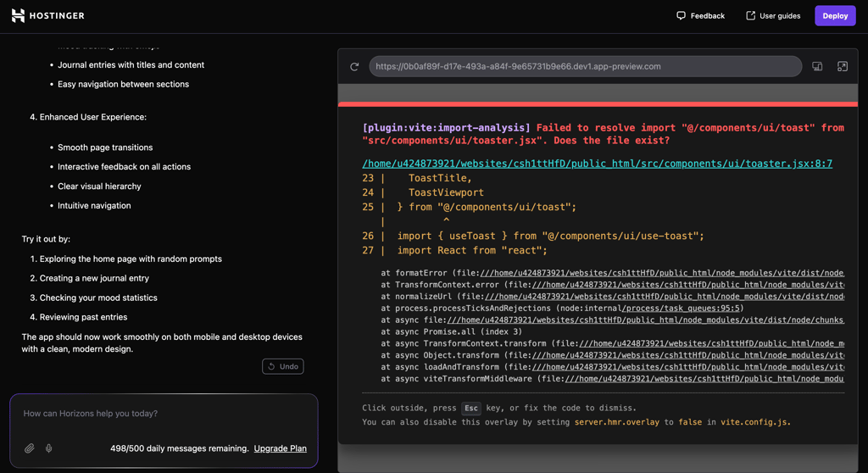Click 'Clear visual hierarchy' bullet
Image resolution: width=868 pixels, height=473 pixels.
(100, 186)
